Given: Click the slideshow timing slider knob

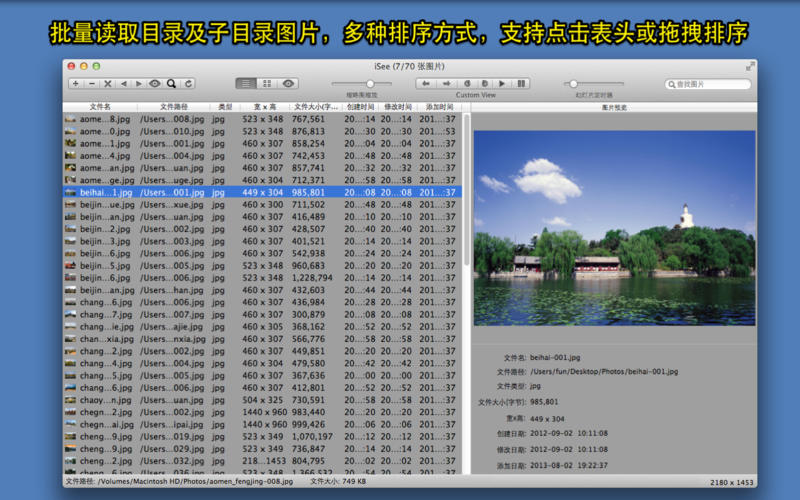Looking at the screenshot, I should [573, 84].
